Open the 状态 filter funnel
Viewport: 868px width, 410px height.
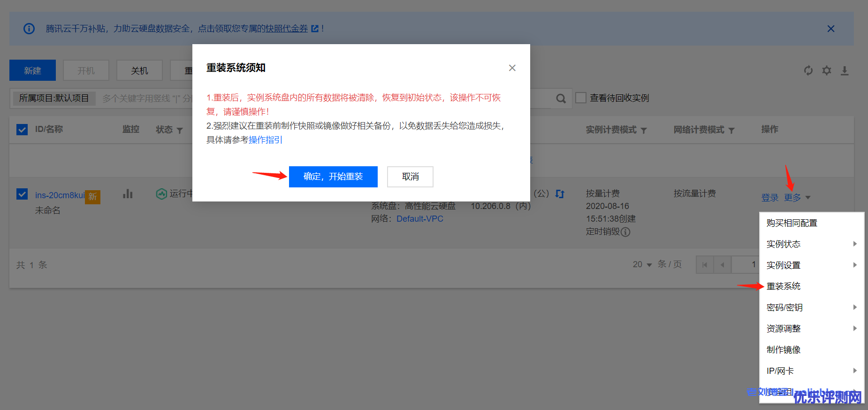pyautogui.click(x=180, y=131)
